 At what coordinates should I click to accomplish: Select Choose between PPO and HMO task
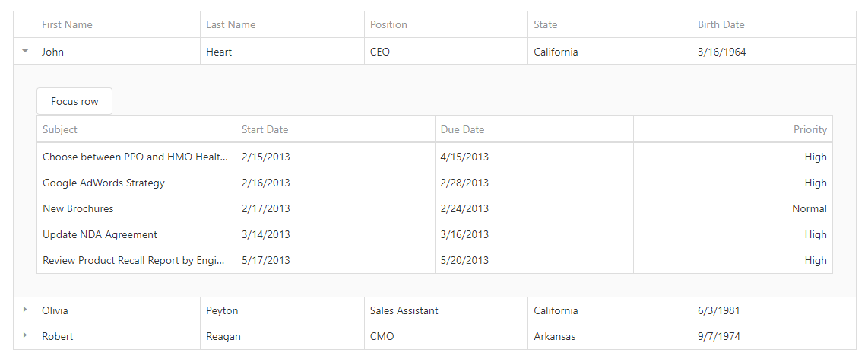click(135, 157)
